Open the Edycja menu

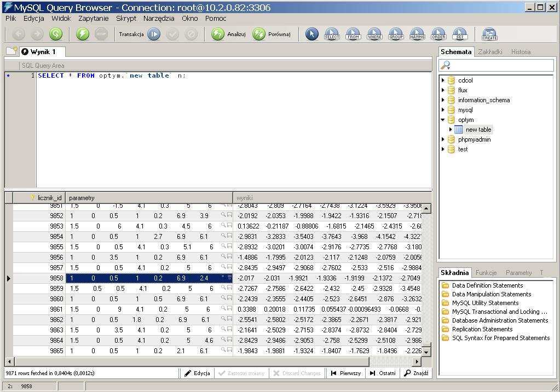pyautogui.click(x=33, y=18)
